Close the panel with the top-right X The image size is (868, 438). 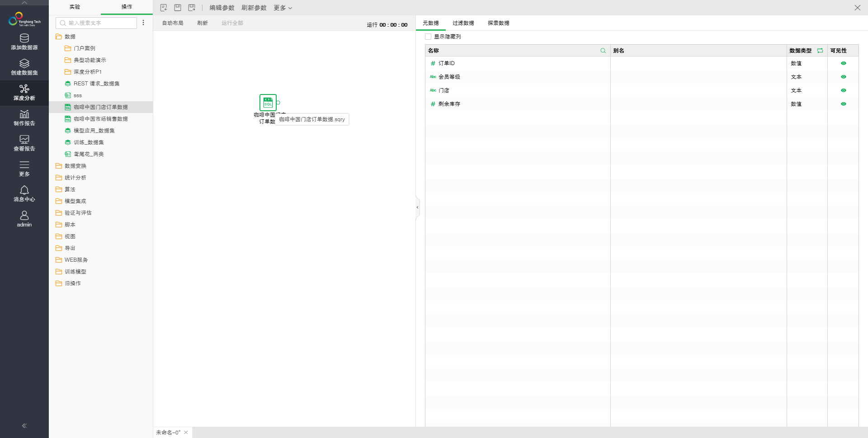coord(857,8)
